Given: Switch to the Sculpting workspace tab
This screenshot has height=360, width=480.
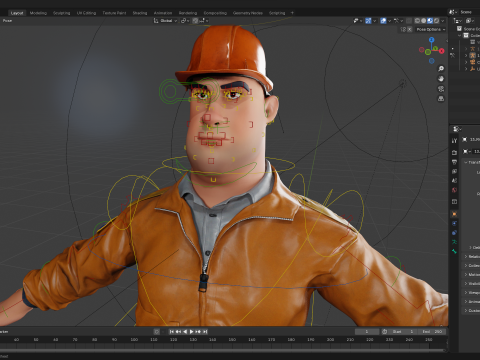Looking at the screenshot, I should [x=62, y=13].
